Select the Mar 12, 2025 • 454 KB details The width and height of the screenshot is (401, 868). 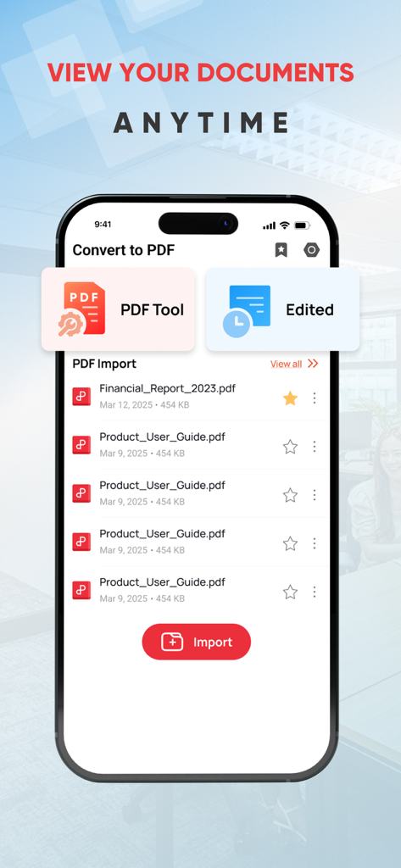click(144, 405)
